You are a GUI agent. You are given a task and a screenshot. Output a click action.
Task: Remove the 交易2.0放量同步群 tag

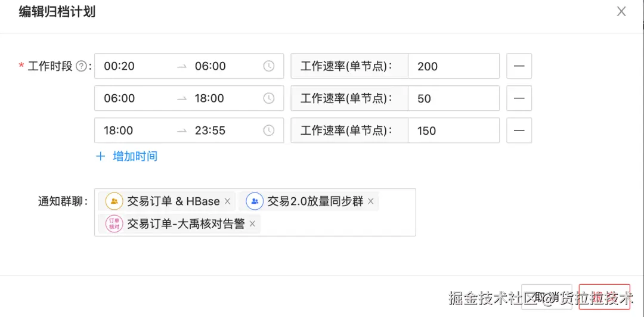(370, 202)
